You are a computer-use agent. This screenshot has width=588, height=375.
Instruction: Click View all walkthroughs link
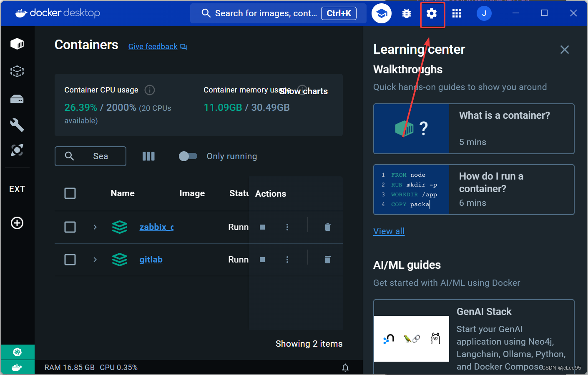tap(389, 231)
